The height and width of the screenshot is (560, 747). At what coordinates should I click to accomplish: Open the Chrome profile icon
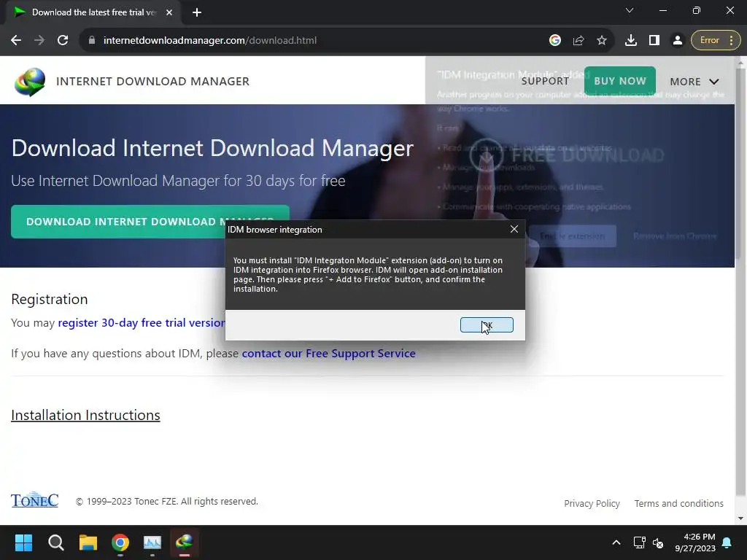tap(678, 41)
